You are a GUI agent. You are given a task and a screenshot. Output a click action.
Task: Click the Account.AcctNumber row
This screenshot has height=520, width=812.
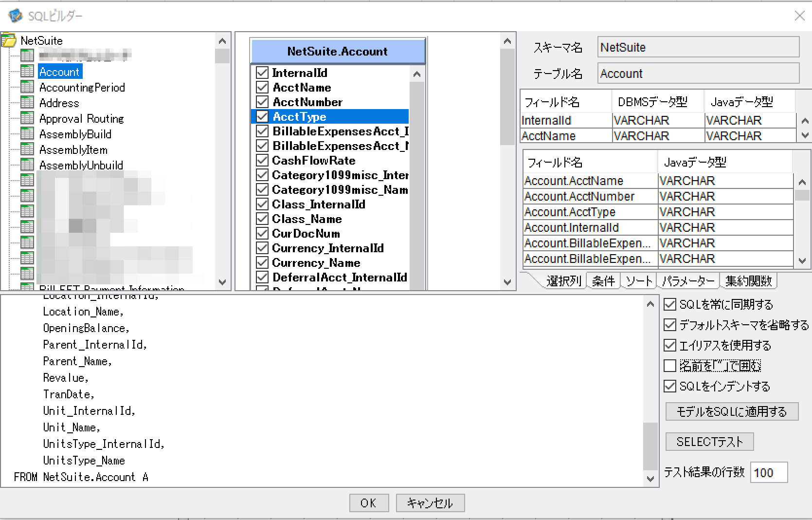(x=658, y=196)
